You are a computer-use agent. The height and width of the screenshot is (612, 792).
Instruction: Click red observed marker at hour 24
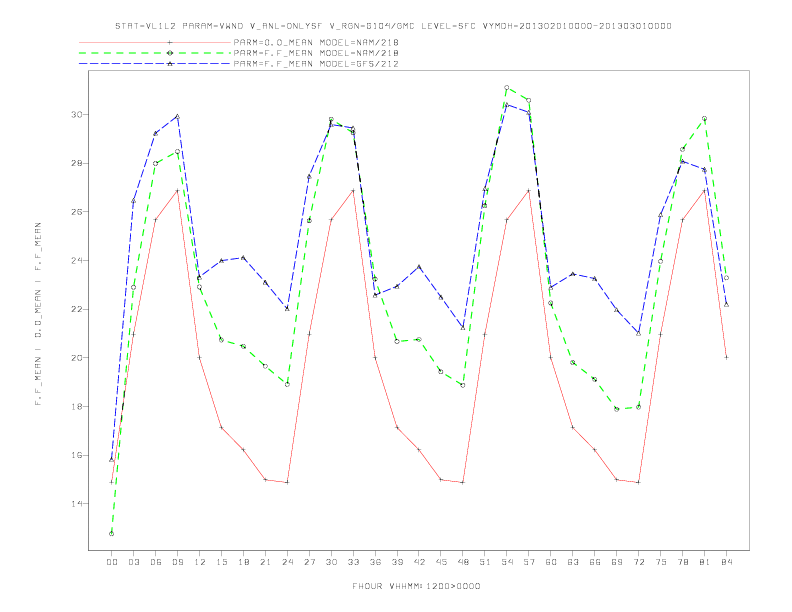coord(287,482)
